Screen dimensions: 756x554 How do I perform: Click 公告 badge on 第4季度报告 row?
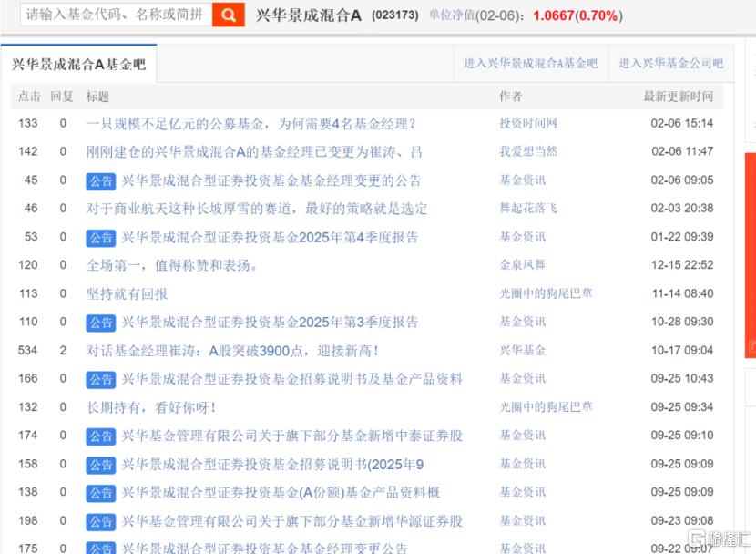(101, 238)
